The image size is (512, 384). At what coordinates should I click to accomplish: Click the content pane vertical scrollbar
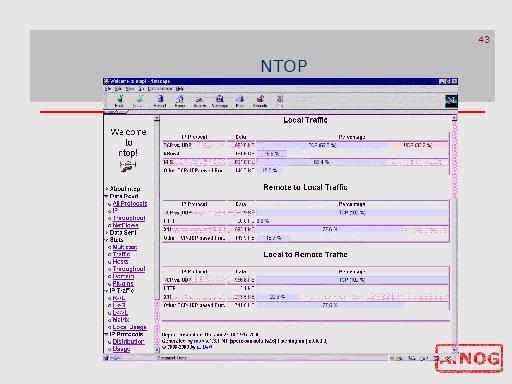tap(454, 233)
